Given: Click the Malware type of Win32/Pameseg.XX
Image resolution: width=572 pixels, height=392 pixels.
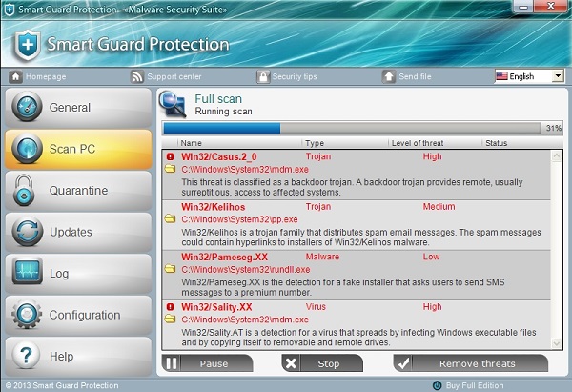Looking at the screenshot, I should click(x=322, y=257).
